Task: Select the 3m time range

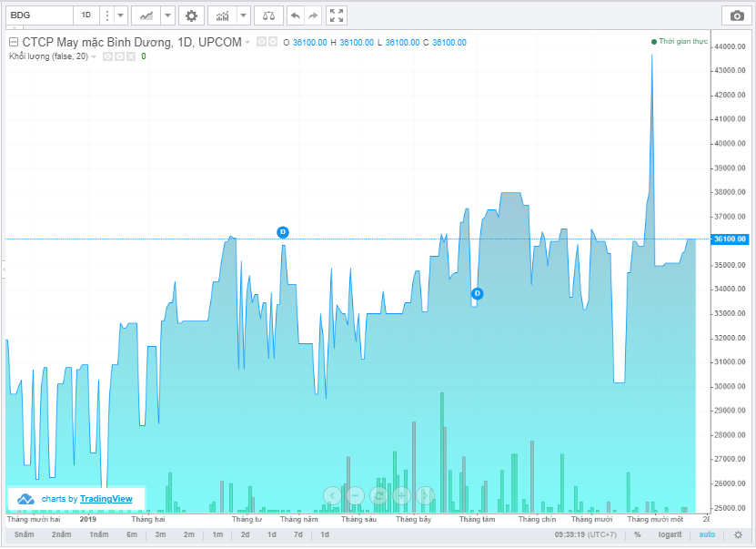Action: (x=160, y=534)
